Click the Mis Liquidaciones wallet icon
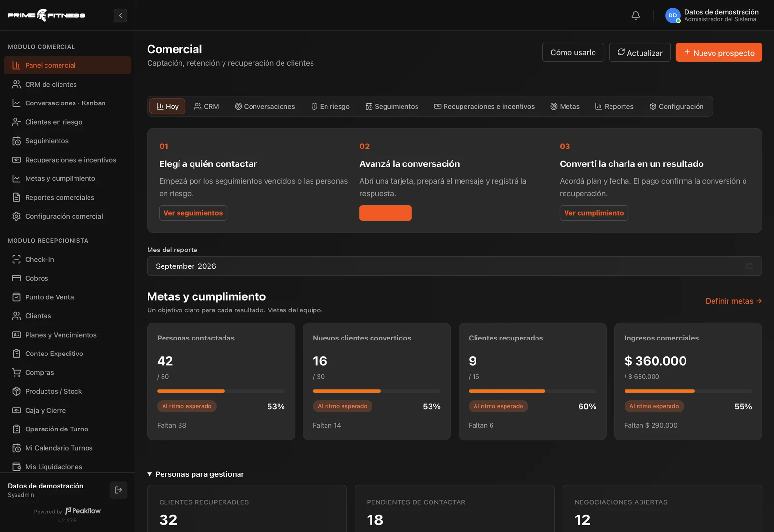The height and width of the screenshot is (532, 774). coord(16,467)
